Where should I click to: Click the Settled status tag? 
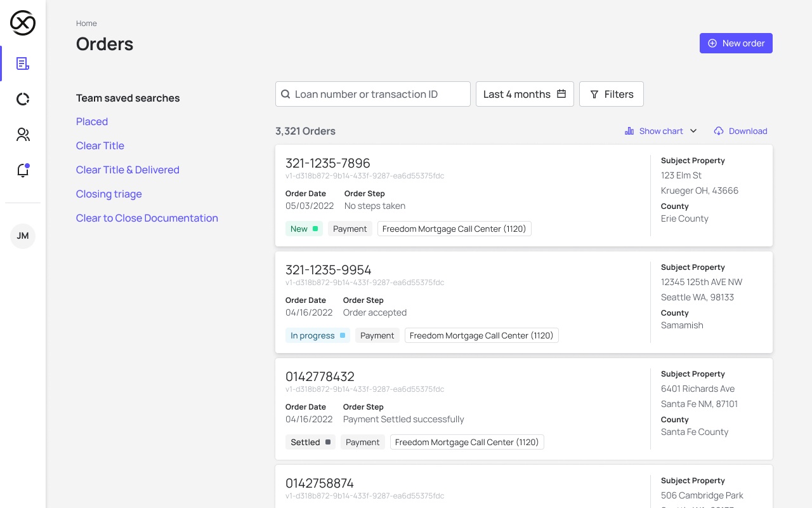click(x=311, y=442)
